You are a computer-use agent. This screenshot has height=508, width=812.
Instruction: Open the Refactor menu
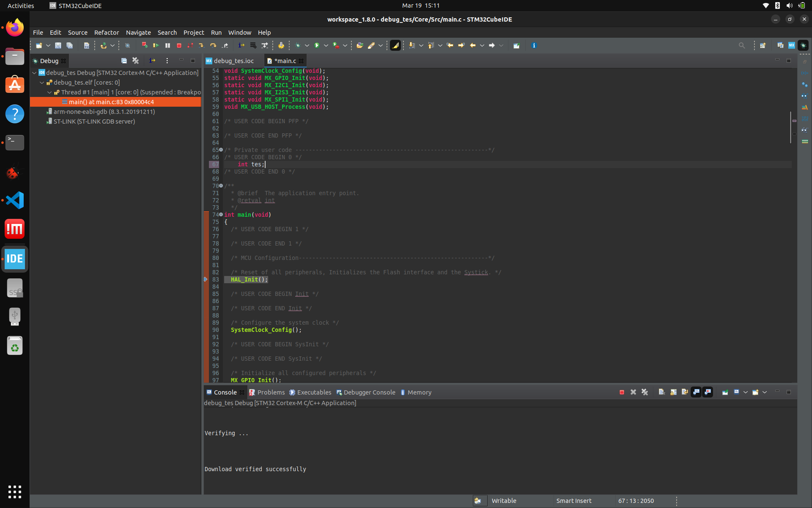point(107,33)
